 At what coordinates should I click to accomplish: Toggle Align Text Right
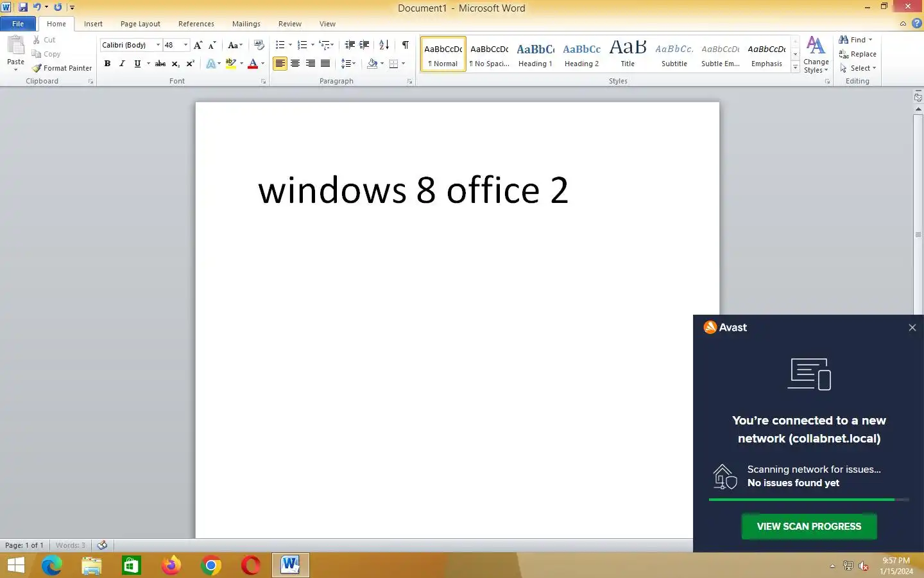click(311, 64)
